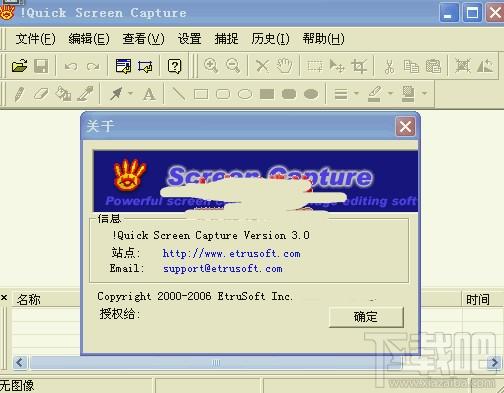Select the hollow rectangle shape tool
504x393 pixels.
coord(201,94)
